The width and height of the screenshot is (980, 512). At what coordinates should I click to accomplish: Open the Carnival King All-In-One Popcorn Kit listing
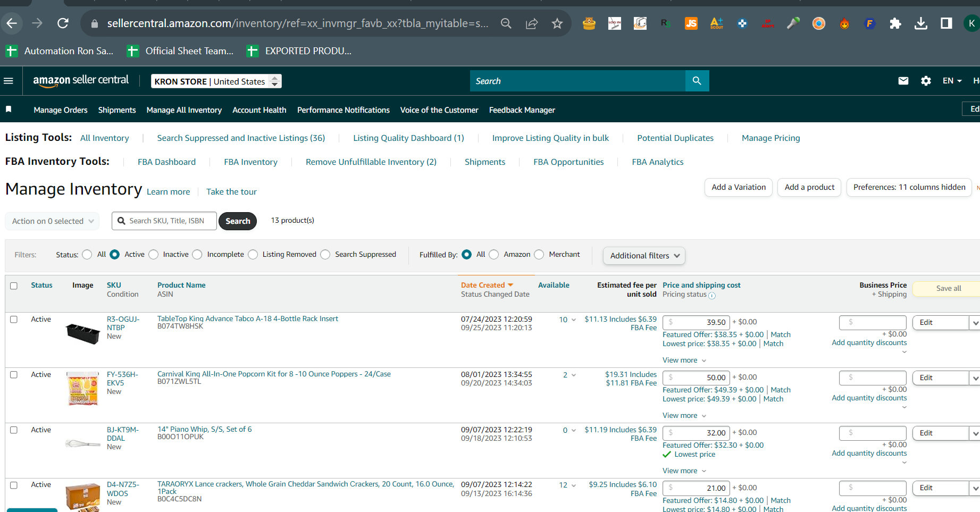click(274, 374)
